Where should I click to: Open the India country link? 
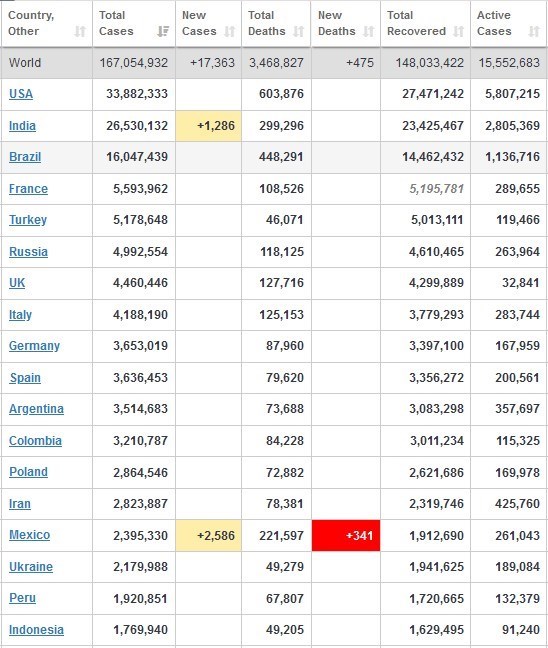[x=22, y=126]
